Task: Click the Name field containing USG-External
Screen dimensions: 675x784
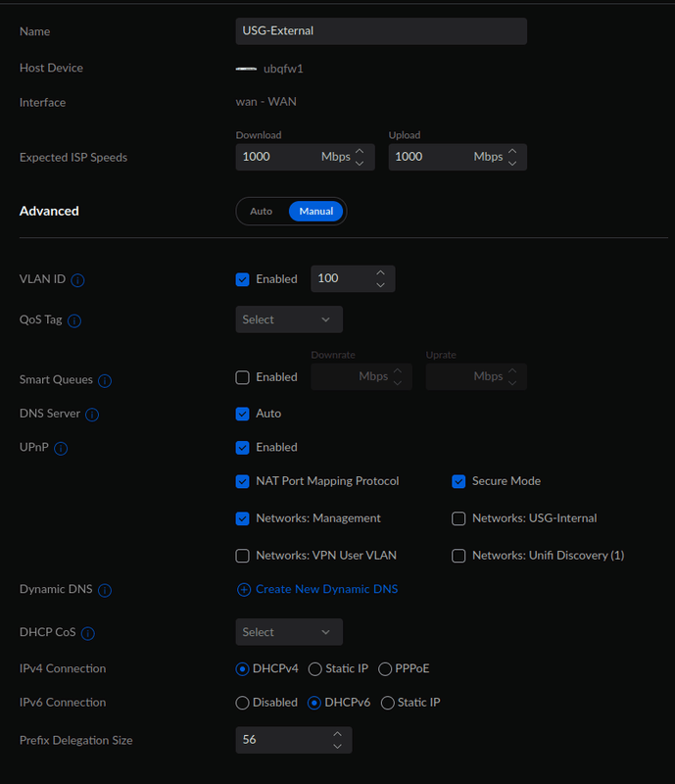Action: [x=381, y=31]
